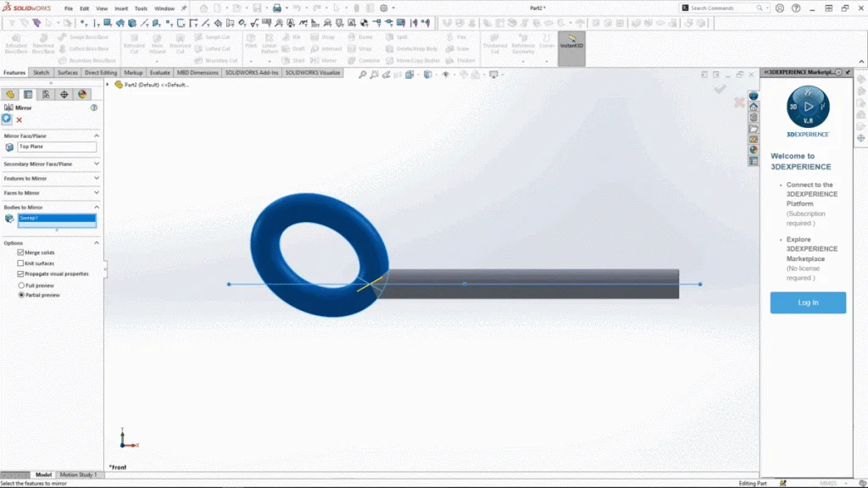
Task: Collapse the Mirror Face/Plane section
Action: click(97, 136)
